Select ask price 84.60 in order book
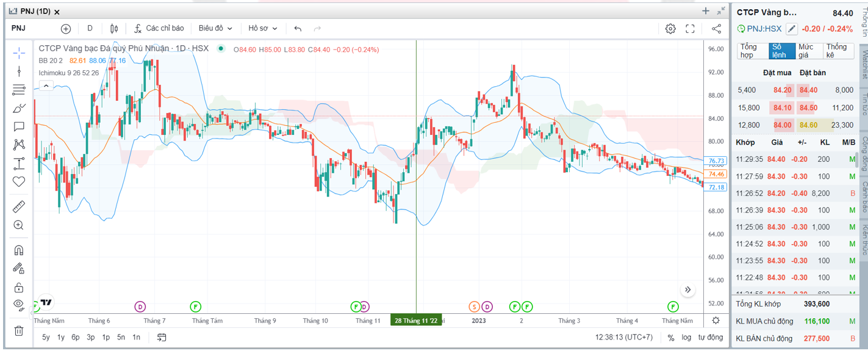Screen dimensions: 868x356 point(809,125)
